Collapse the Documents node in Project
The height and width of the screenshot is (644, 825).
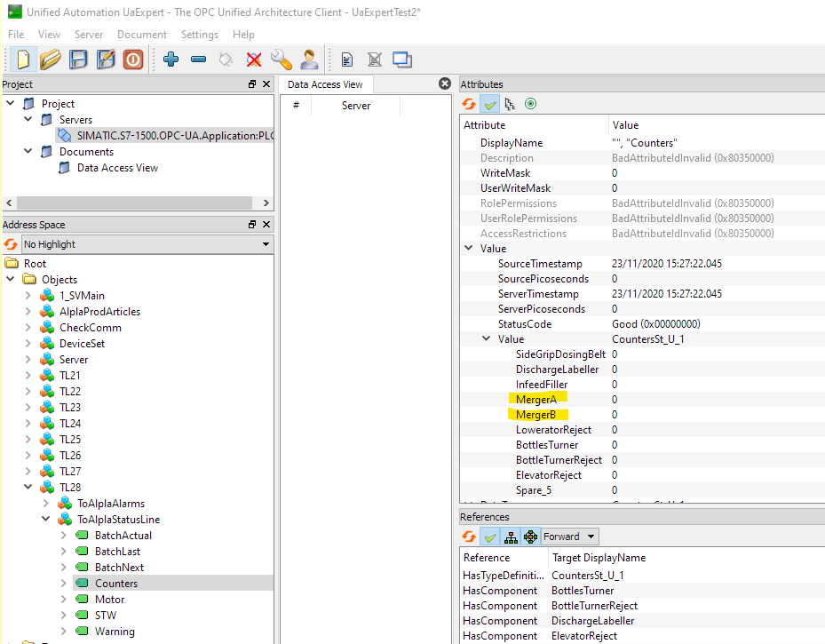tap(28, 151)
